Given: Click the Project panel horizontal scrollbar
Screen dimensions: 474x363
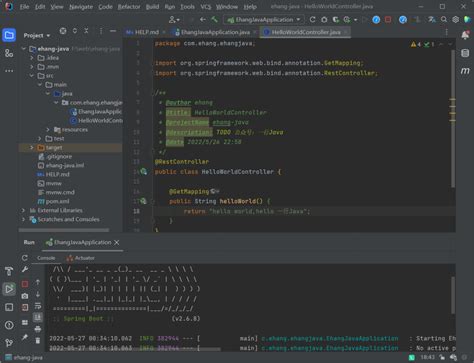Looking at the screenshot, I should (64, 230).
